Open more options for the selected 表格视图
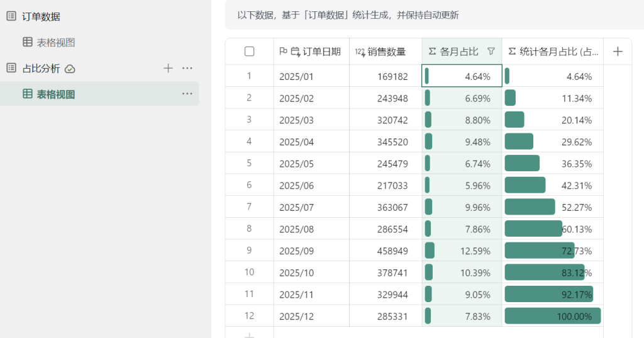The width and height of the screenshot is (644, 338). 187,94
